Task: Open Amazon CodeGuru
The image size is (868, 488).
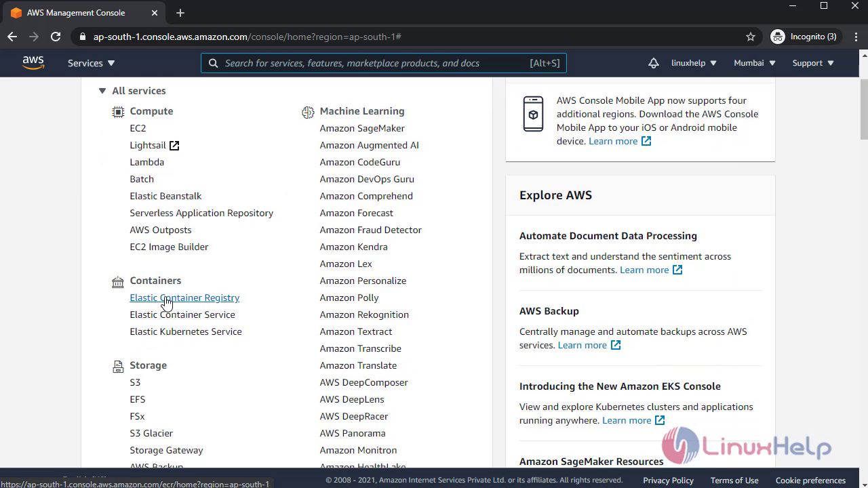Action: 359,162
